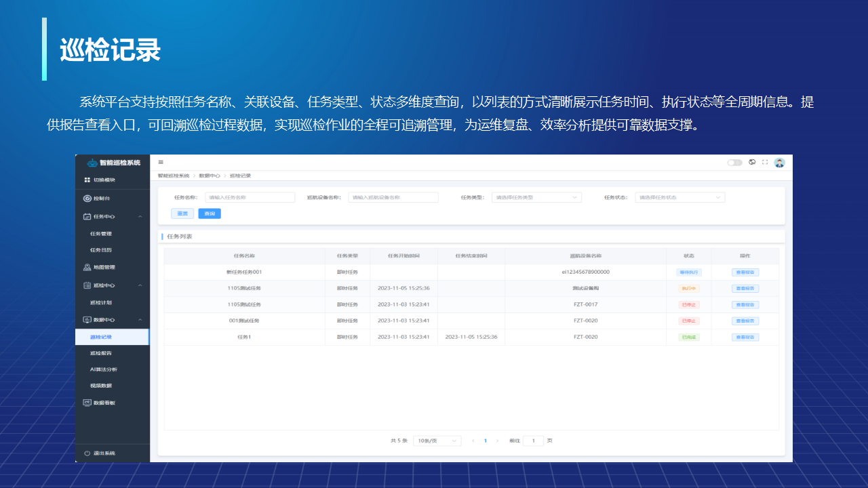Focus the 巡航设备名称 input field
This screenshot has height=488, width=868.
click(x=393, y=197)
